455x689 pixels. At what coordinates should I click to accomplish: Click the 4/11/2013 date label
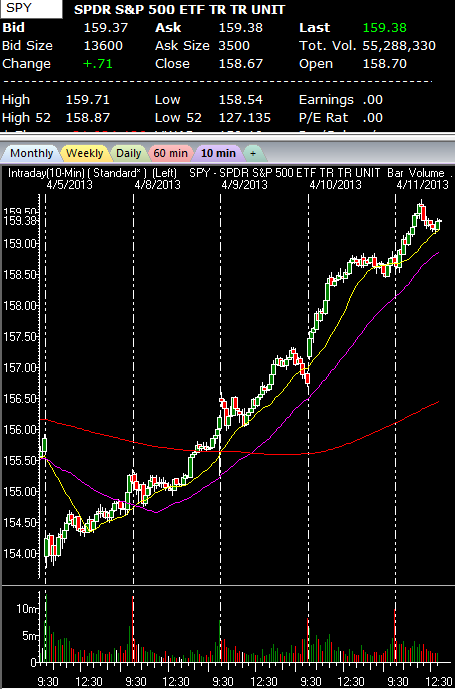422,184
